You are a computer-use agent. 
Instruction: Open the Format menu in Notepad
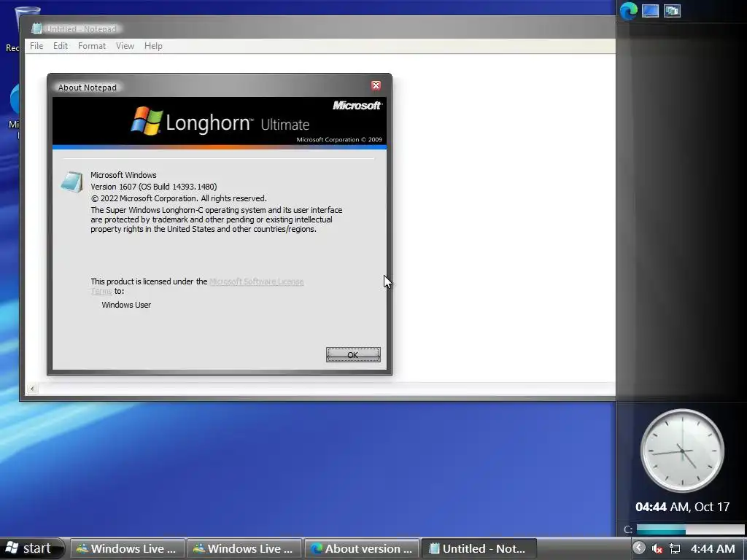[x=91, y=46]
